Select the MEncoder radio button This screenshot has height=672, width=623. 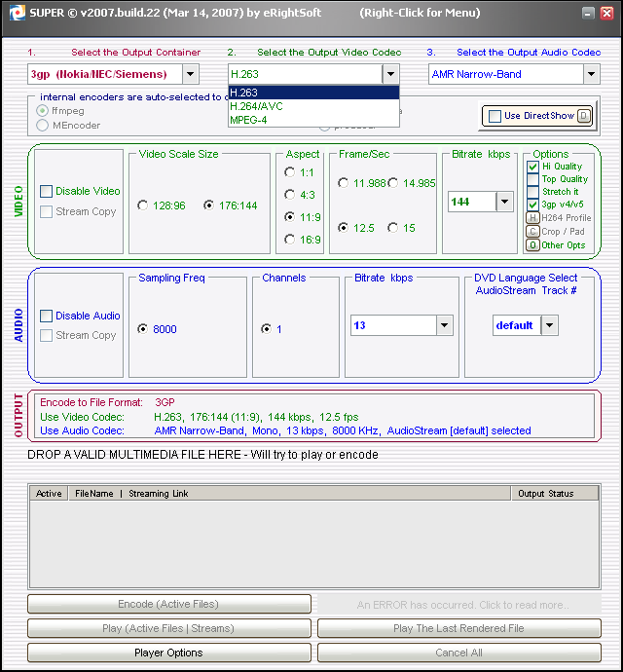click(x=42, y=125)
